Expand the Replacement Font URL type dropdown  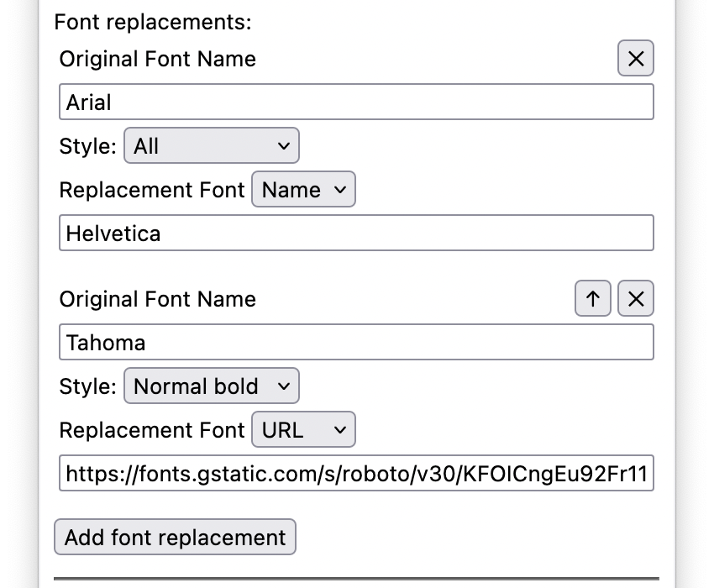pyautogui.click(x=303, y=430)
